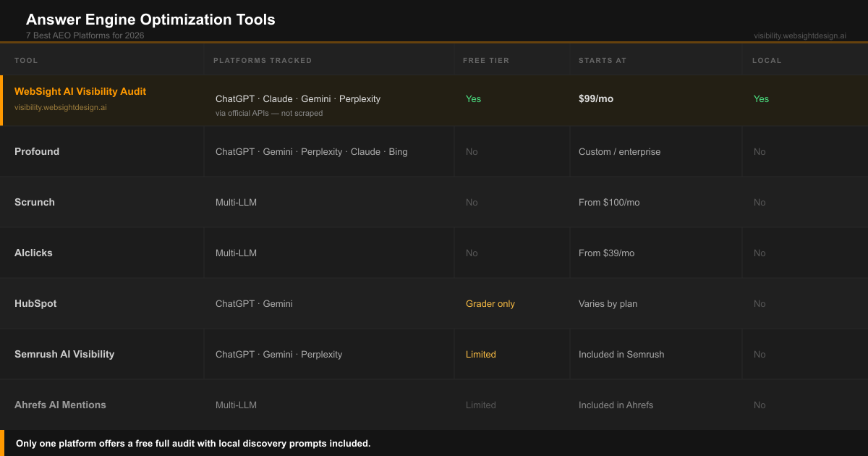The width and height of the screenshot is (868, 456).
Task: Select the Ahrefs AI Mentions tool name
Action: pos(60,405)
